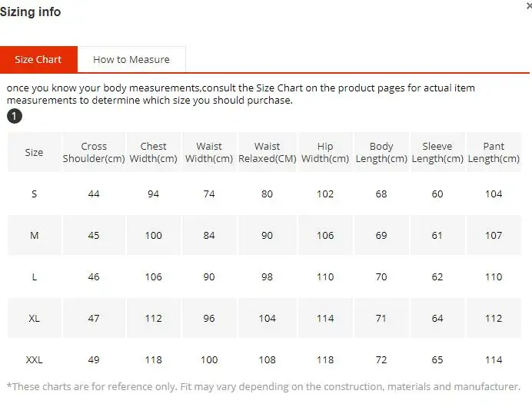Select the M size row label

34,236
